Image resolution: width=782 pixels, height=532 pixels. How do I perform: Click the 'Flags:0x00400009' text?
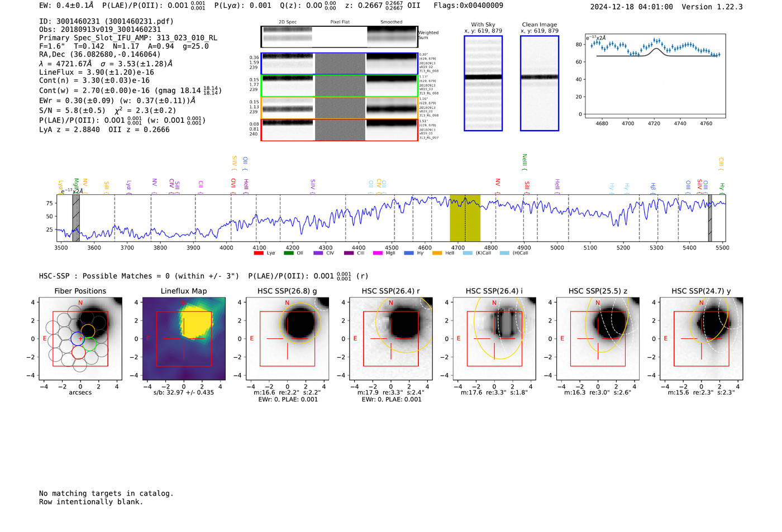(468, 6)
